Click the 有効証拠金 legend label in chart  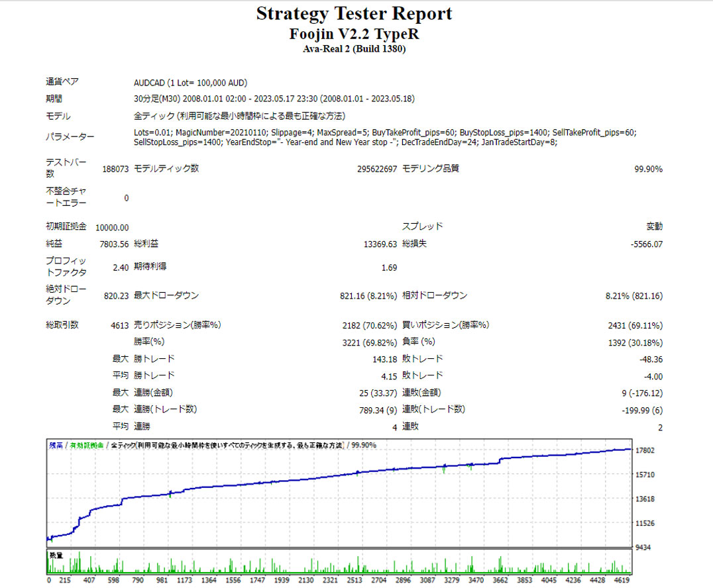click(86, 446)
